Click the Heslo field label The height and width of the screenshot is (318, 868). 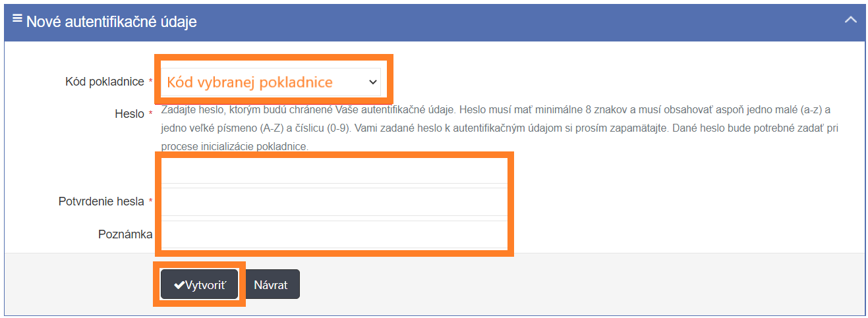(x=129, y=114)
